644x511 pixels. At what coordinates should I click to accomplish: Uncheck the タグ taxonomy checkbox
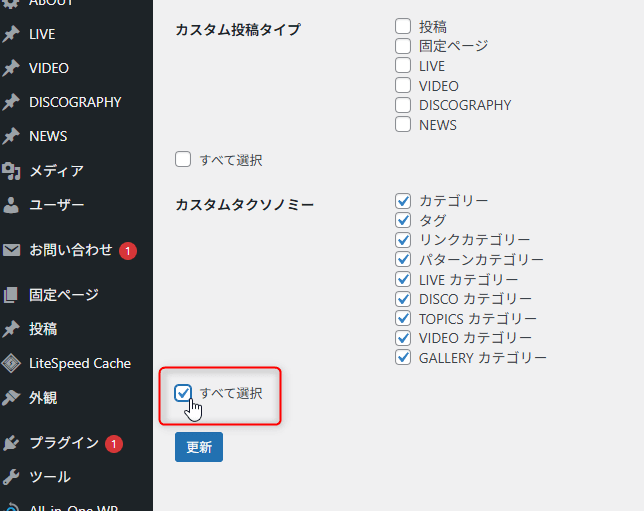[x=403, y=220]
